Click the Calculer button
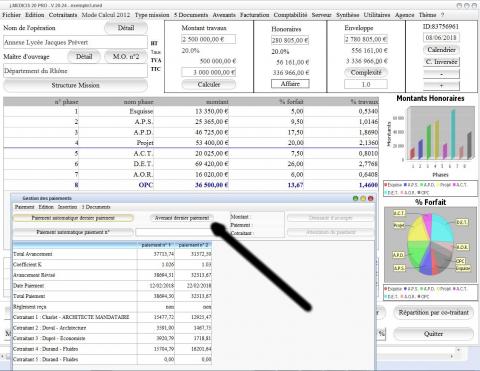Viewport: 480px width, 371px height. 209,85
